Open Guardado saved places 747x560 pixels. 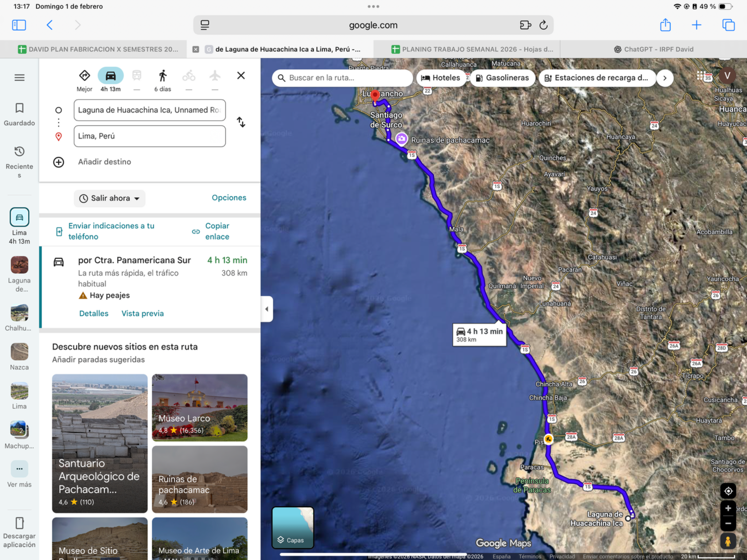coord(19,114)
